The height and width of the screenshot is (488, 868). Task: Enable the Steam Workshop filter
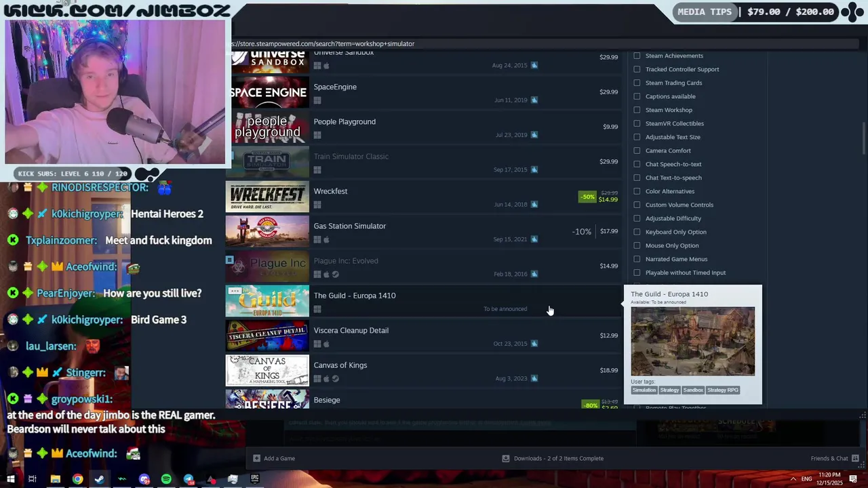coord(637,110)
